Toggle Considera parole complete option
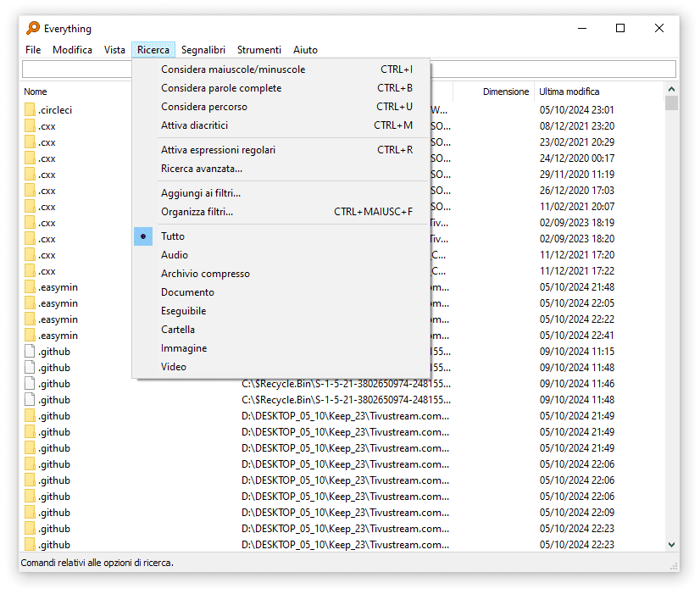Image resolution: width=700 pixels, height=594 pixels. point(281,88)
